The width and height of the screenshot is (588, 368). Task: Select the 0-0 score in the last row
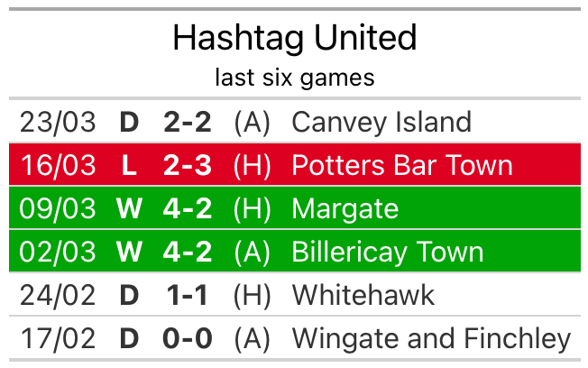point(188,338)
